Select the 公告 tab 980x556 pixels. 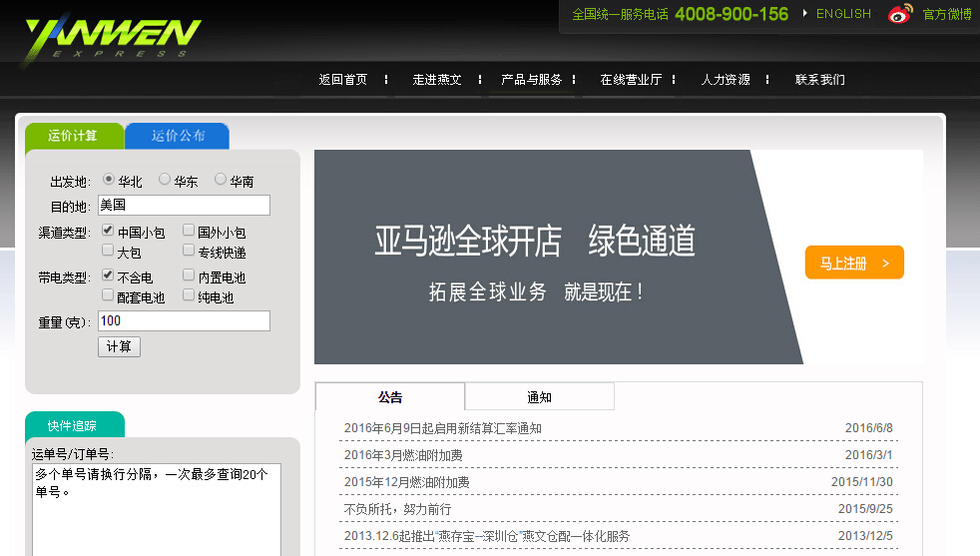point(390,396)
